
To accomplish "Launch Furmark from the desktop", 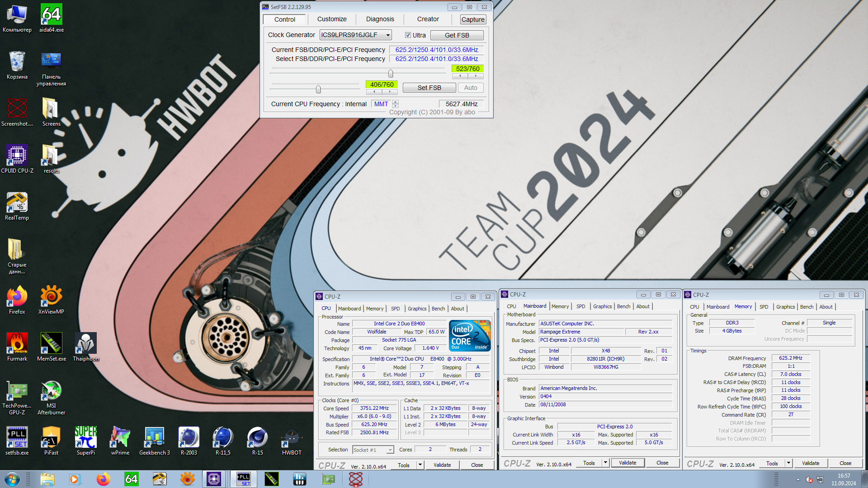I will click(17, 347).
